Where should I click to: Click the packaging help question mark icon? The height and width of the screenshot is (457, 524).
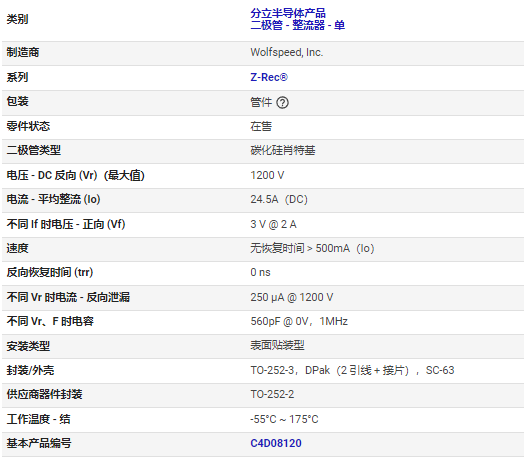pos(282,103)
